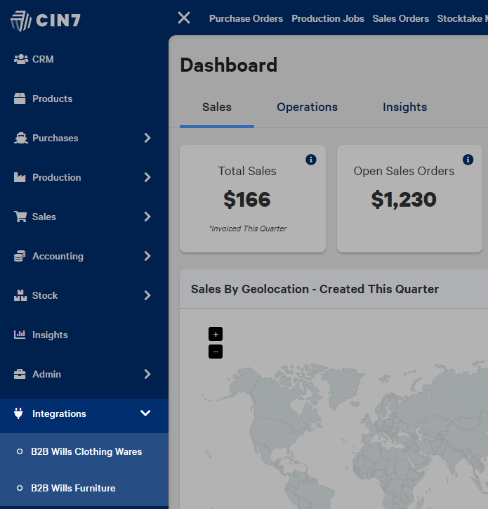Collapse the Integrations section
Viewport: 488px width, 509px height.
pyautogui.click(x=145, y=413)
